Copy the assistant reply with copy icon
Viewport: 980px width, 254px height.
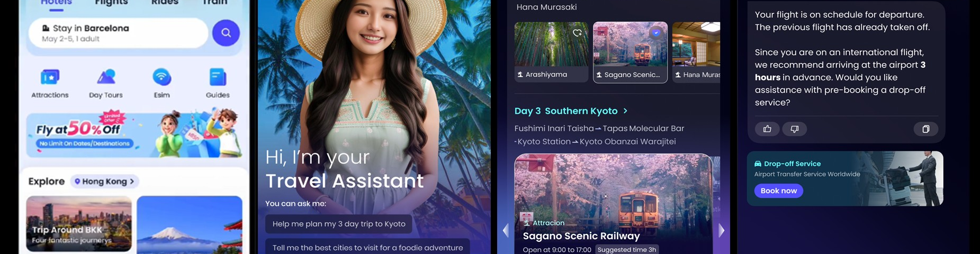(x=926, y=129)
